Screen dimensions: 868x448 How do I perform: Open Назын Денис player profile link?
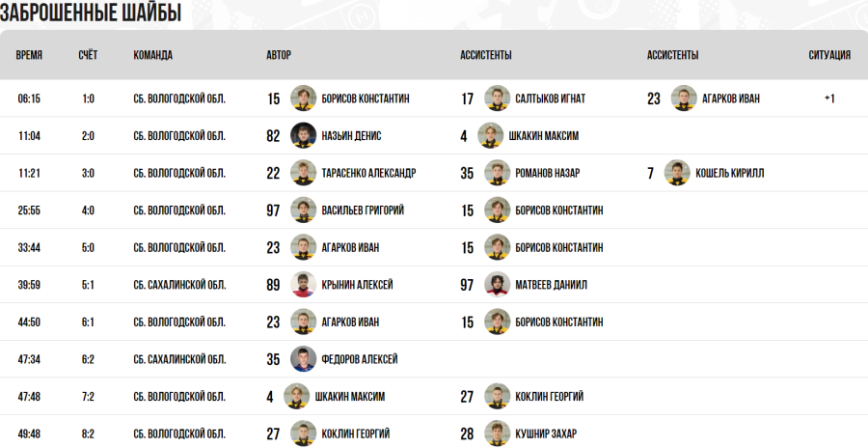pyautogui.click(x=351, y=136)
